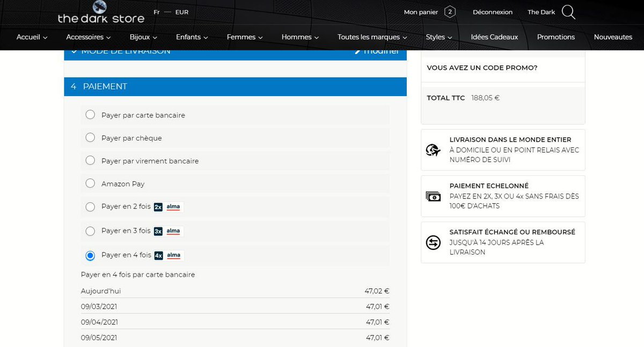
Task: Click the worldwide delivery plane icon
Action: point(433,150)
